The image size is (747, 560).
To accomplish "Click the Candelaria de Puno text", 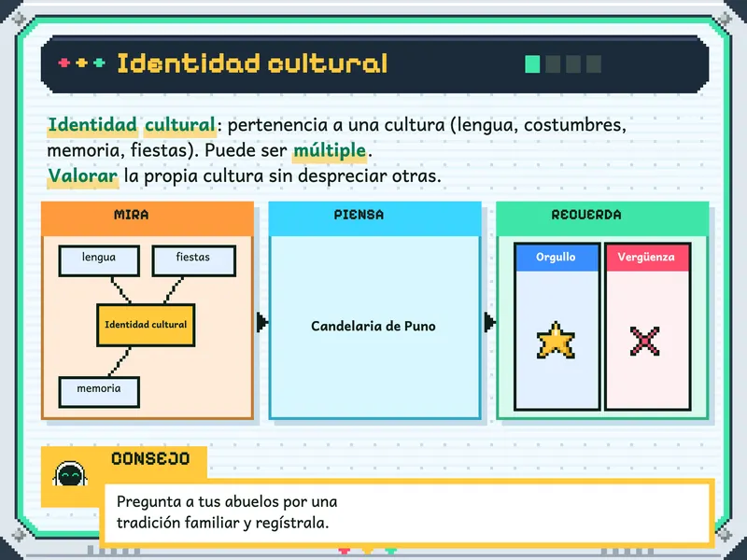I will pos(373,326).
